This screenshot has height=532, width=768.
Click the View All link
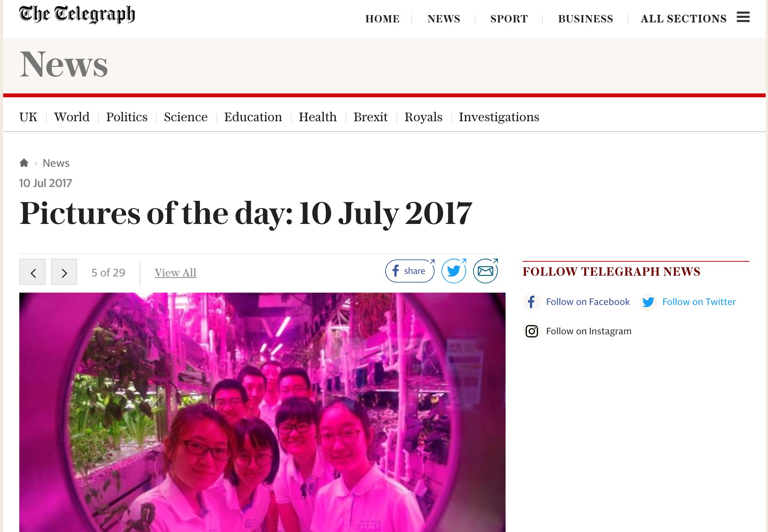pyautogui.click(x=176, y=273)
